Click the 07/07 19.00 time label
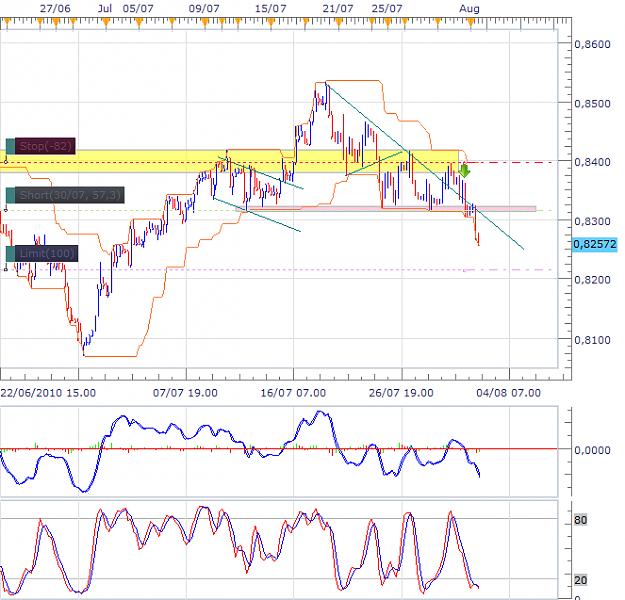Viewport: 625px width, 600px height. pos(185,393)
